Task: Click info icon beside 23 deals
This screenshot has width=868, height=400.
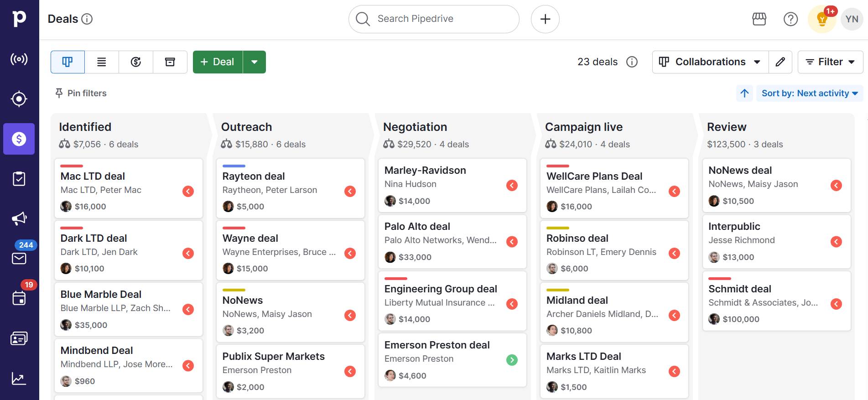Action: pos(632,62)
